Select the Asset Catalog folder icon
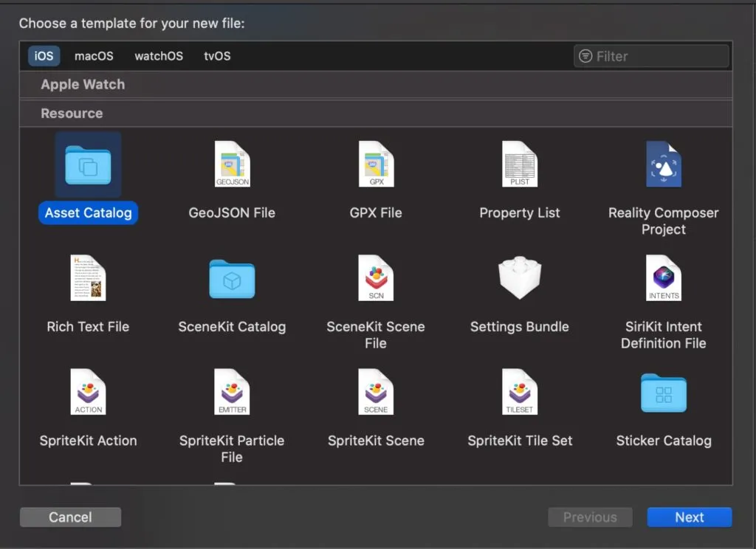The width and height of the screenshot is (756, 549). [88, 165]
